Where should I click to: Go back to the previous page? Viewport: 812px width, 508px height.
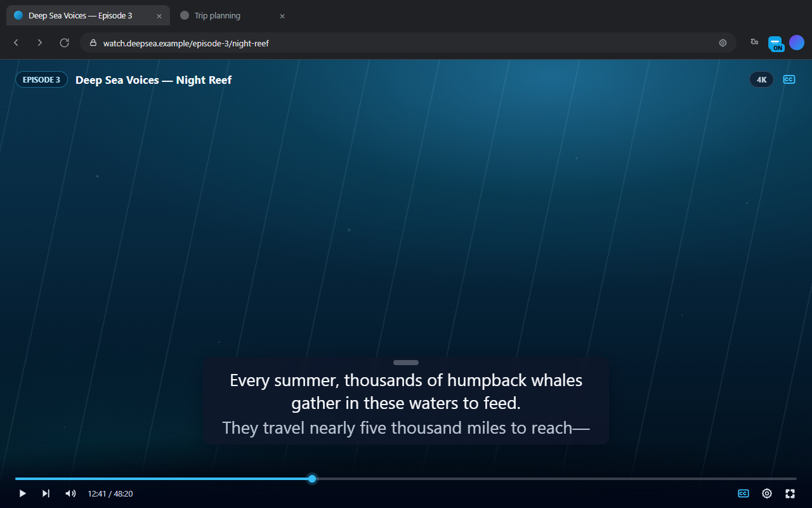pyautogui.click(x=16, y=43)
